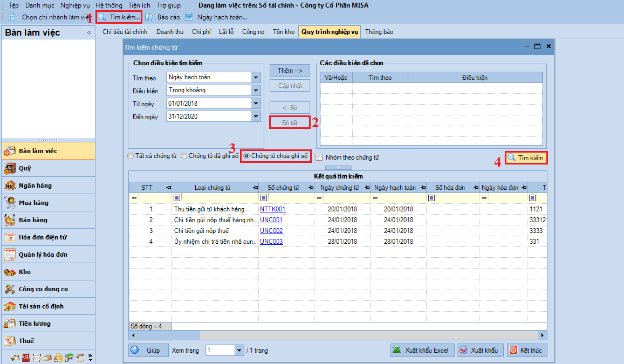This screenshot has width=624, height=364.
Task: Click the Kết thúc button
Action: pos(527,351)
